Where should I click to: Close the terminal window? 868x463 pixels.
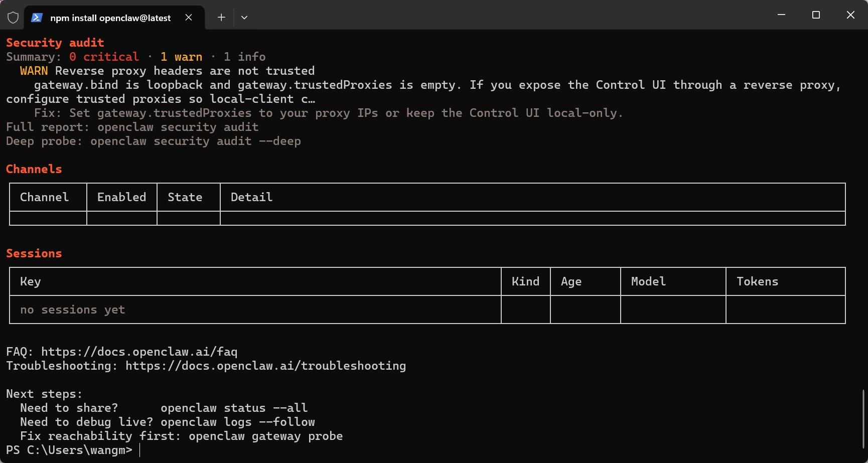(850, 15)
